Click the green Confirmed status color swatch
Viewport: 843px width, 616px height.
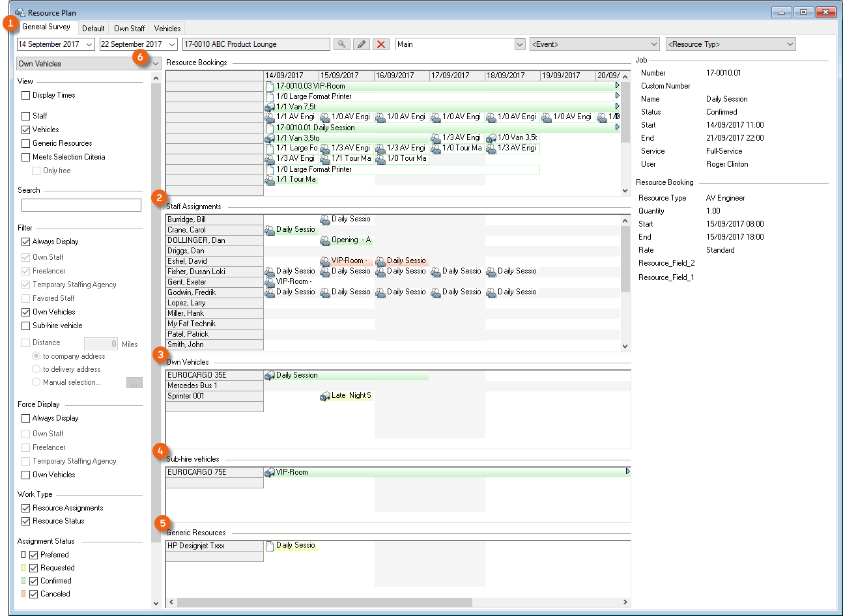point(23,581)
